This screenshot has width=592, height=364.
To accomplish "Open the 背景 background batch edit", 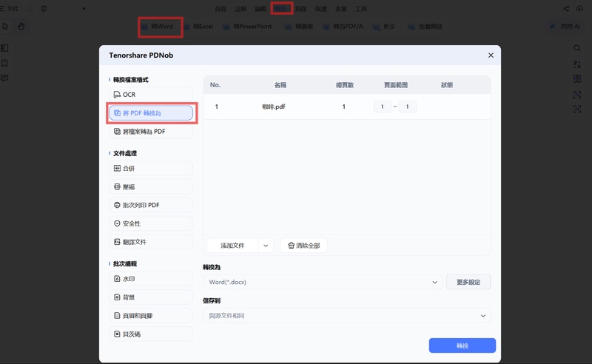I will [151, 297].
